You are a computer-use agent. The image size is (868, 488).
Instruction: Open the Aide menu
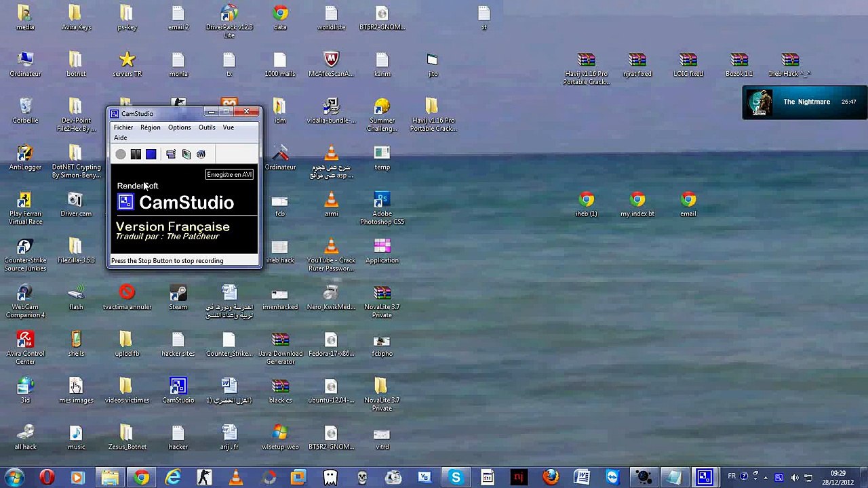click(120, 138)
